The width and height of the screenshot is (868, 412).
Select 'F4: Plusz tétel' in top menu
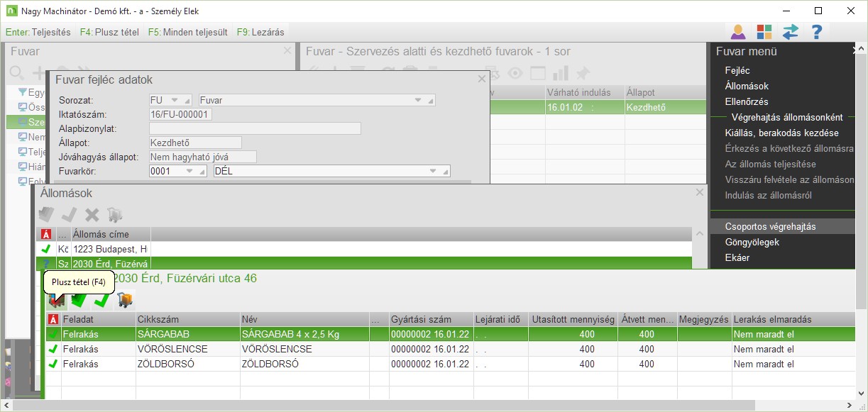pos(109,32)
